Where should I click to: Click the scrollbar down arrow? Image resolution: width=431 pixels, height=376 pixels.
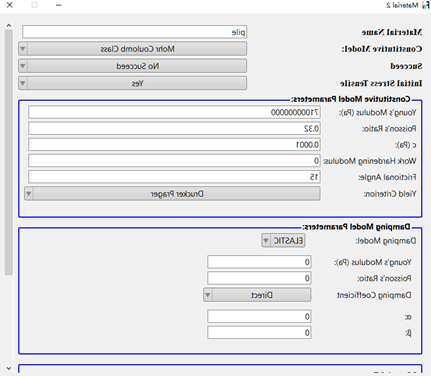point(9,368)
